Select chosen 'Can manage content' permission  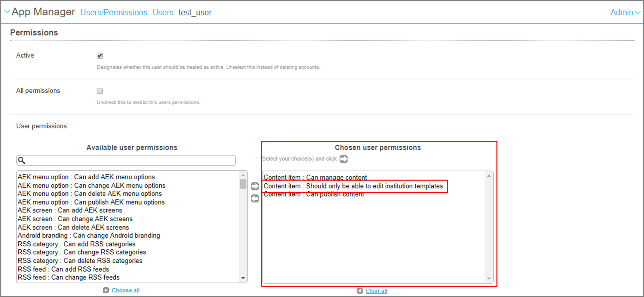click(315, 177)
